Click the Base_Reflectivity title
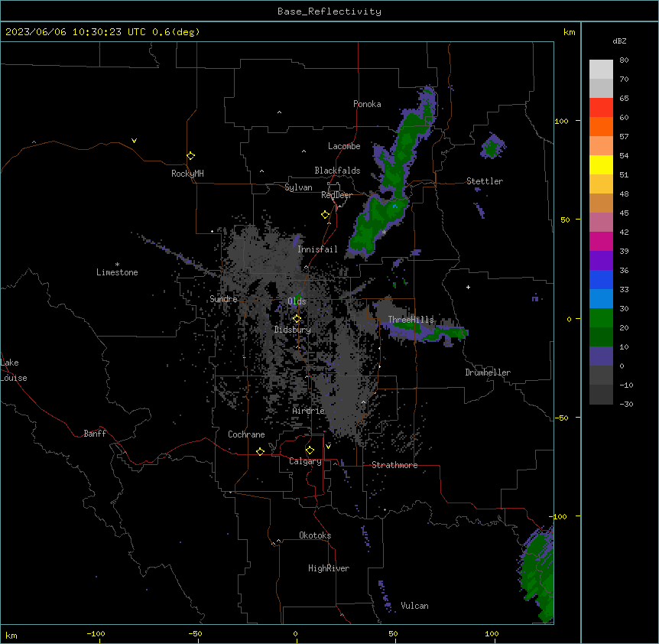Screen dimensions: 659x644 (329, 11)
